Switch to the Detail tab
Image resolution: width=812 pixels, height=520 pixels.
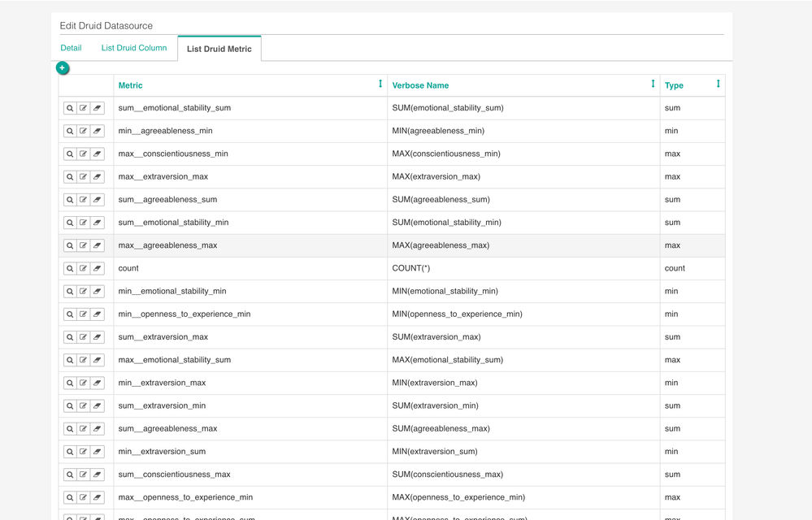(x=71, y=48)
